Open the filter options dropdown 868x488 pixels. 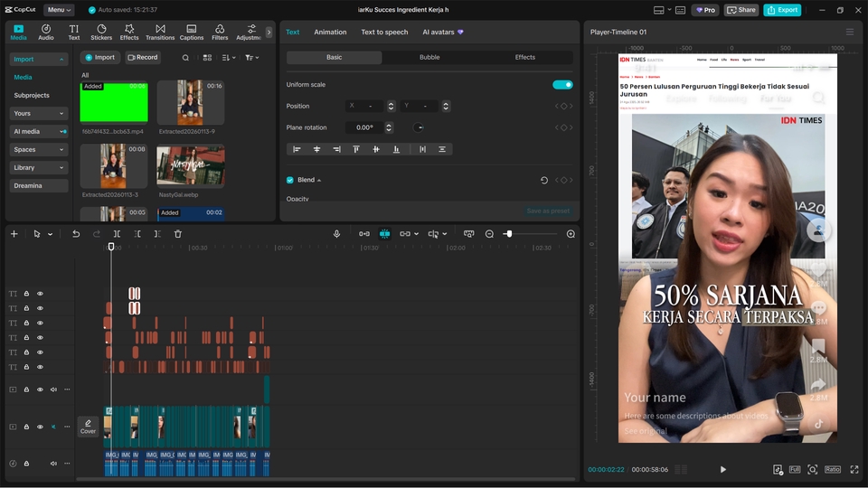252,58
